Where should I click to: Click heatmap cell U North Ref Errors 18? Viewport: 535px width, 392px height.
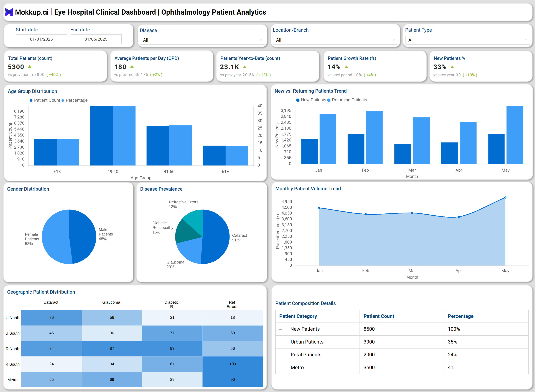pyautogui.click(x=233, y=318)
